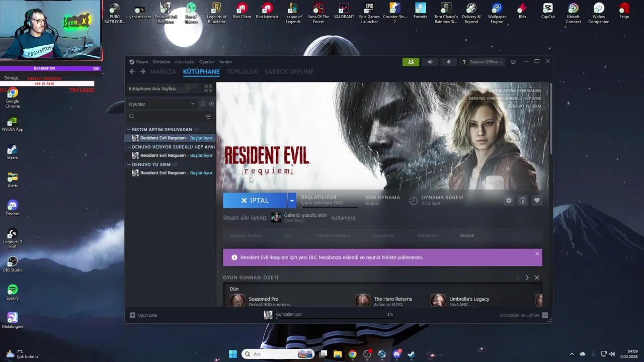Collapse DENUVO YU SİKM collection
This screenshot has height=362, width=644.
point(129,164)
